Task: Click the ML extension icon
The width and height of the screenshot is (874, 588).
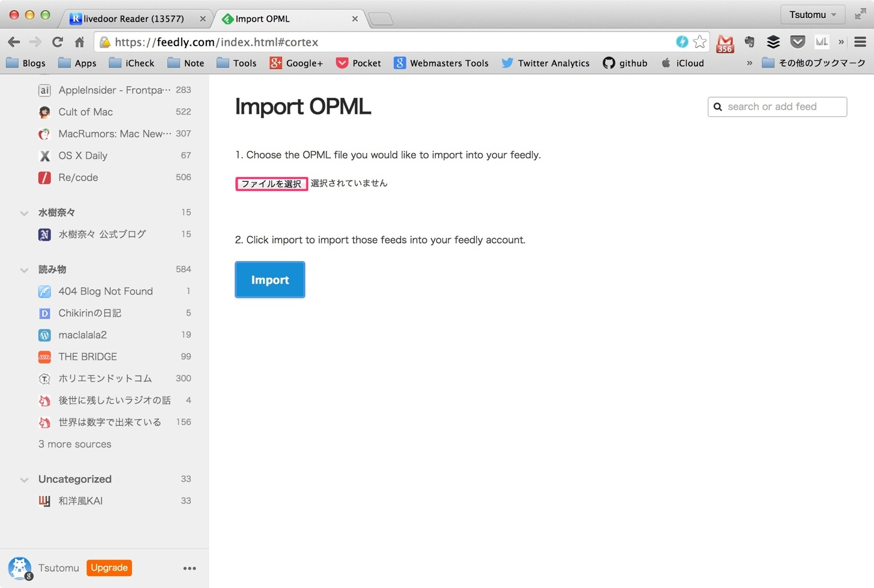Action: [821, 41]
